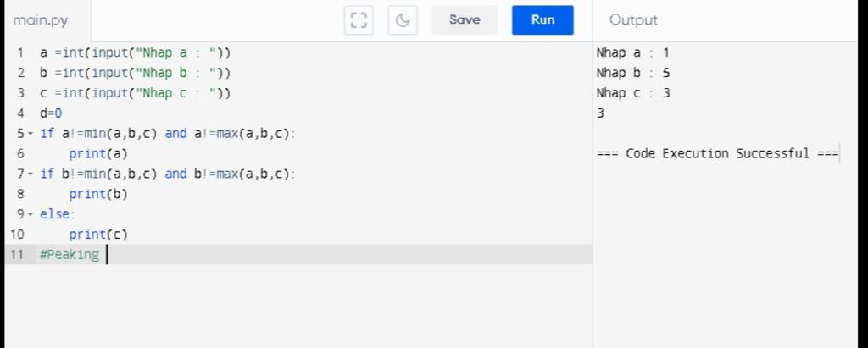Image resolution: width=868 pixels, height=348 pixels.
Task: Place cursor after #Peaking comment on line 11
Action: point(107,255)
